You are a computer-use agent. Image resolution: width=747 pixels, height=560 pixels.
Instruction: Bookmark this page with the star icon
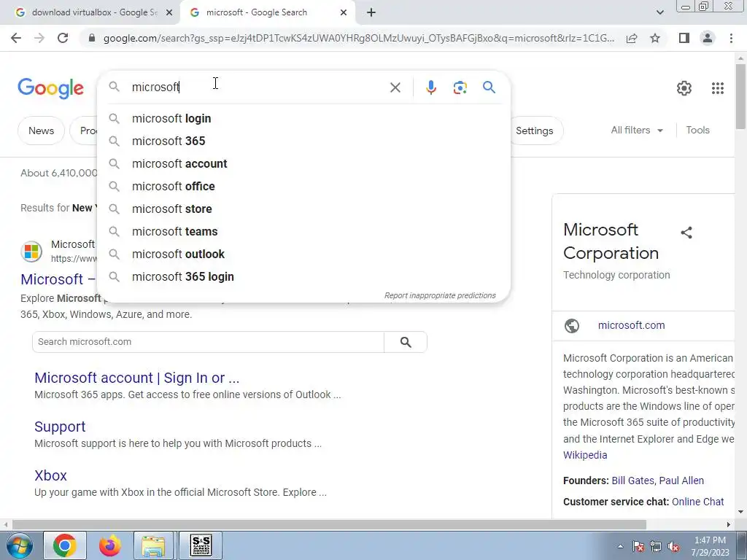(655, 38)
